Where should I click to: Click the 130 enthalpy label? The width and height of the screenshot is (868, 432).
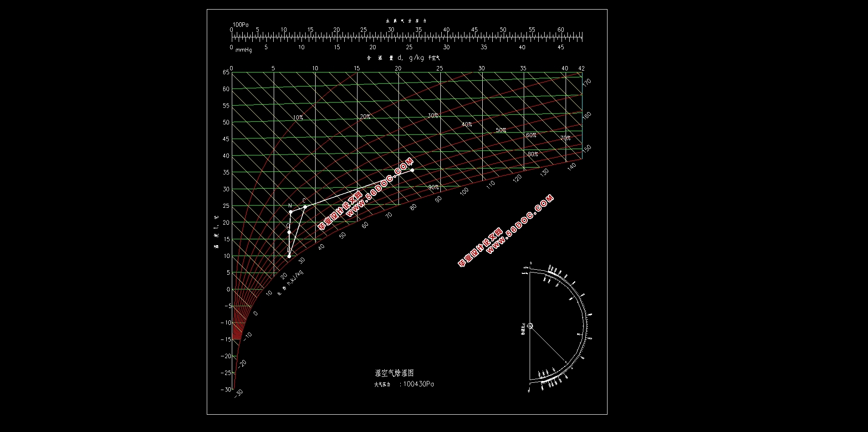tap(544, 173)
